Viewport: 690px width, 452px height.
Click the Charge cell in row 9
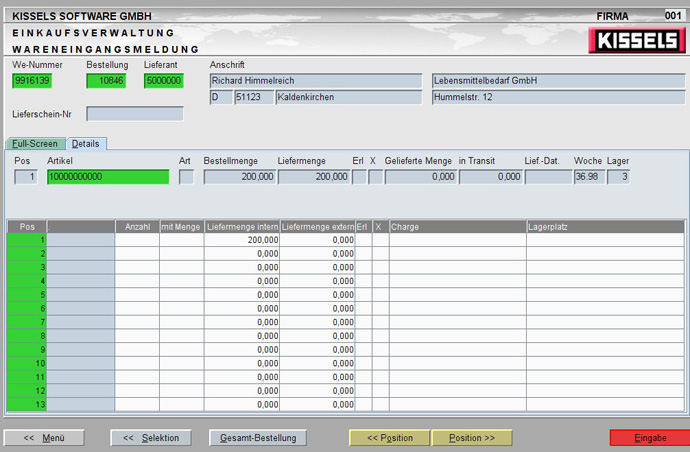(458, 349)
